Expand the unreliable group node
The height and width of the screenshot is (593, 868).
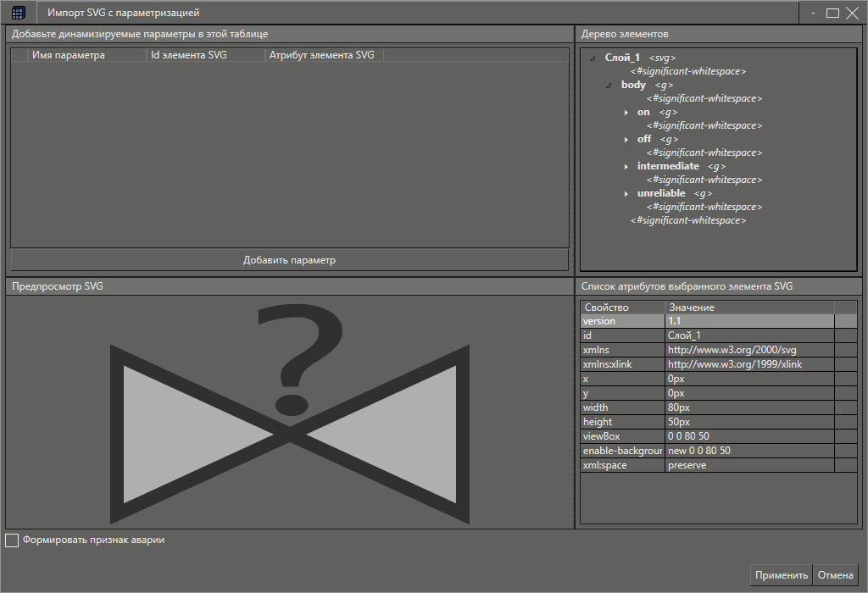(626, 192)
